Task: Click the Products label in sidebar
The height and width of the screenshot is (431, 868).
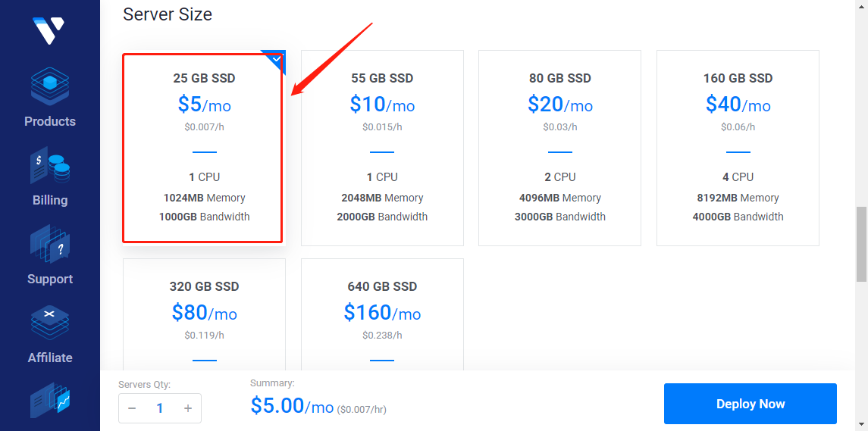Action: click(x=50, y=121)
